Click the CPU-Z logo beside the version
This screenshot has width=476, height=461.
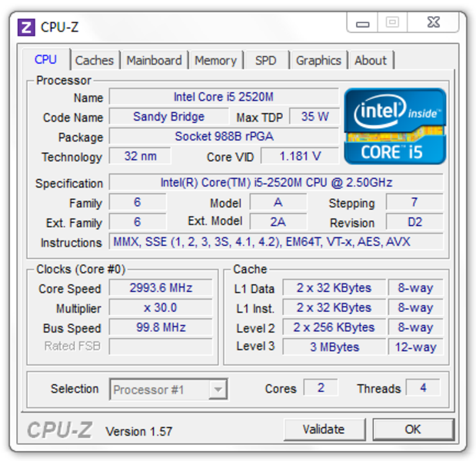click(59, 429)
